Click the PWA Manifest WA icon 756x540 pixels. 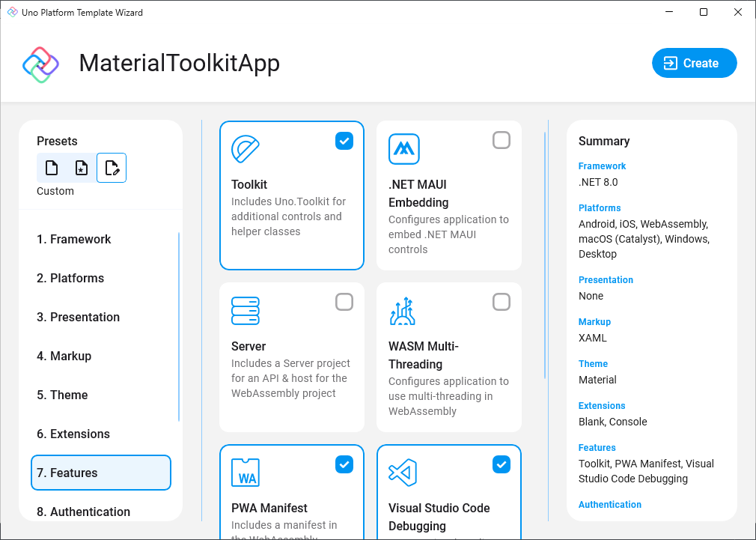point(247,473)
